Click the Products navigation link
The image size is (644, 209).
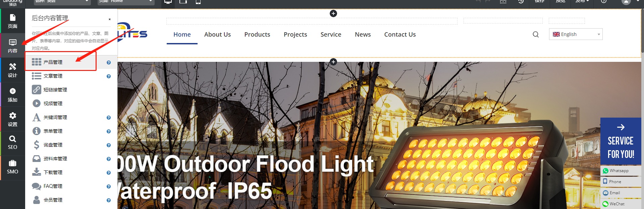click(x=257, y=34)
